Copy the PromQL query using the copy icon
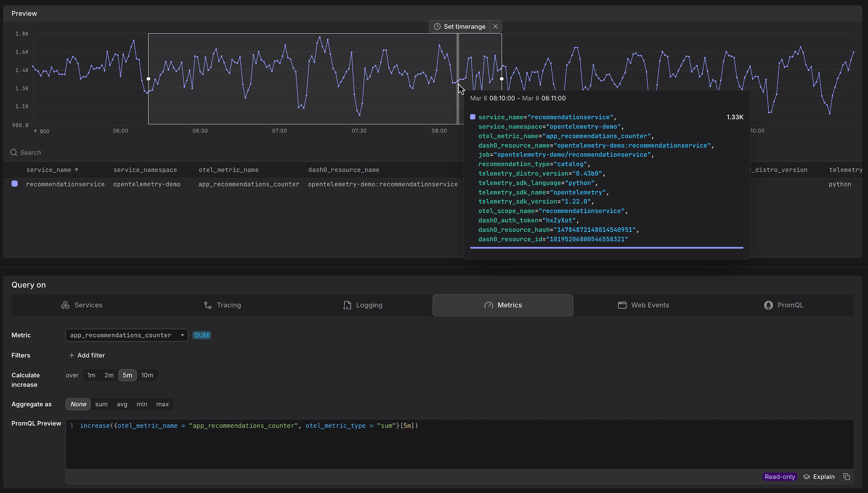This screenshot has width=868, height=493. 846,476
